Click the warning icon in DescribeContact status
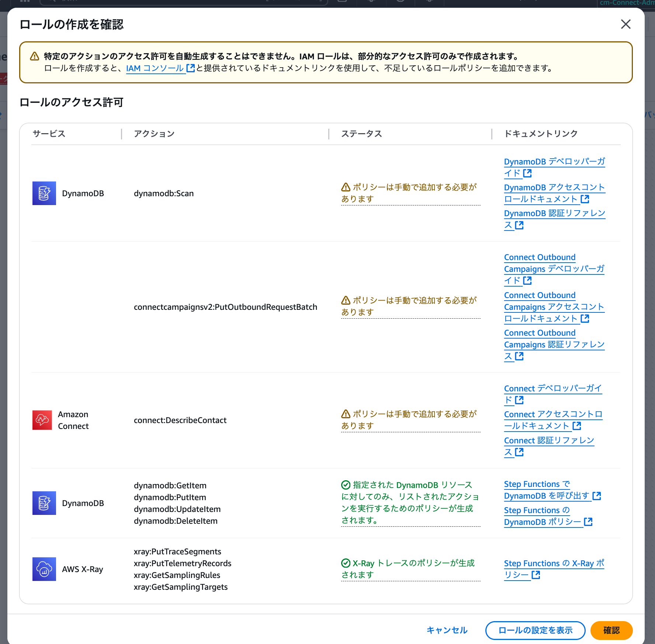The height and width of the screenshot is (644, 655). [x=346, y=414]
